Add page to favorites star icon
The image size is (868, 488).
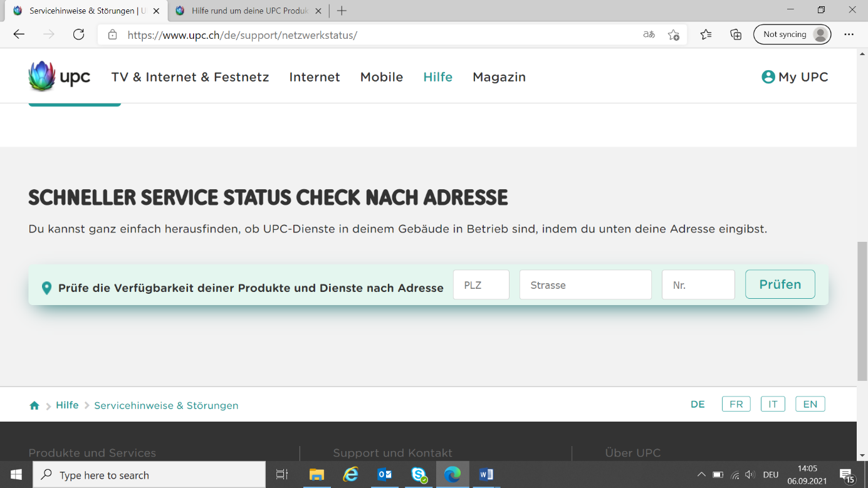click(x=674, y=34)
